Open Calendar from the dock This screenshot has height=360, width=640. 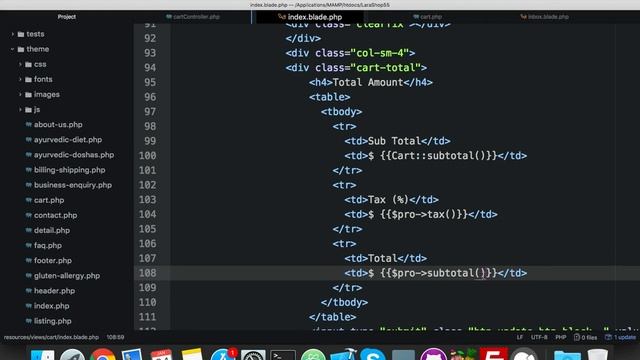(x=161, y=355)
